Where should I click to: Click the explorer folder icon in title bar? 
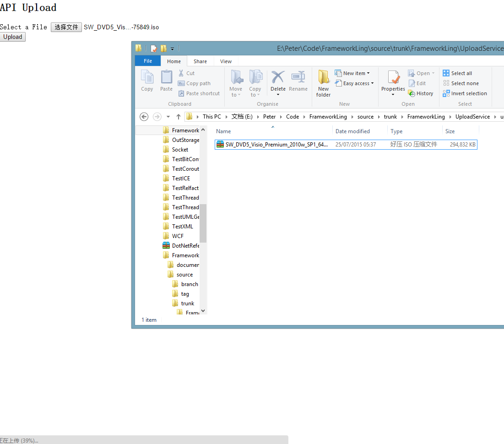point(139,48)
